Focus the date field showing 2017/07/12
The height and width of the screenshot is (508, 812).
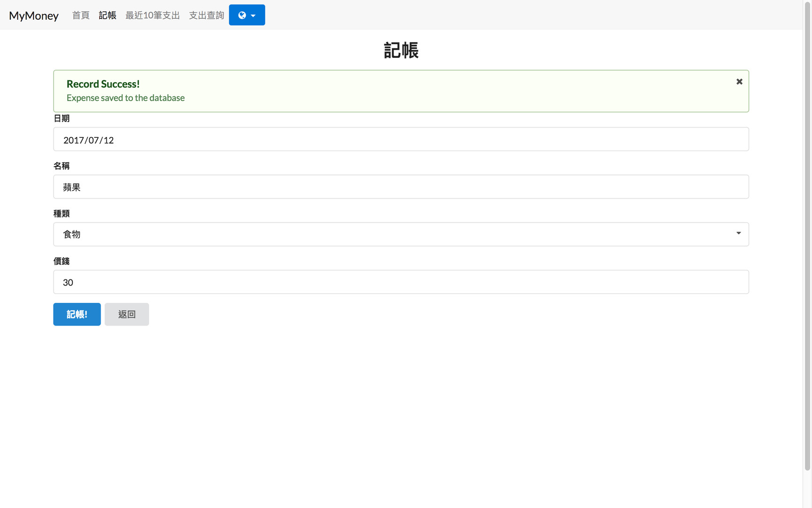tap(401, 139)
